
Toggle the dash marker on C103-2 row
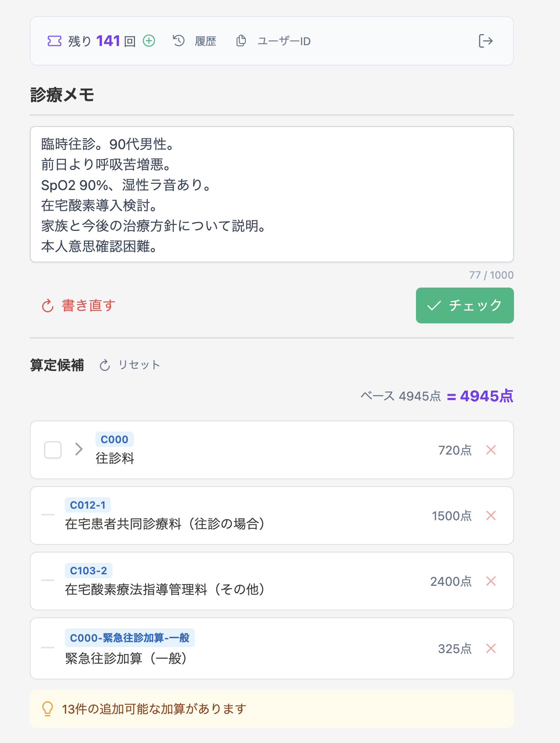[48, 580]
